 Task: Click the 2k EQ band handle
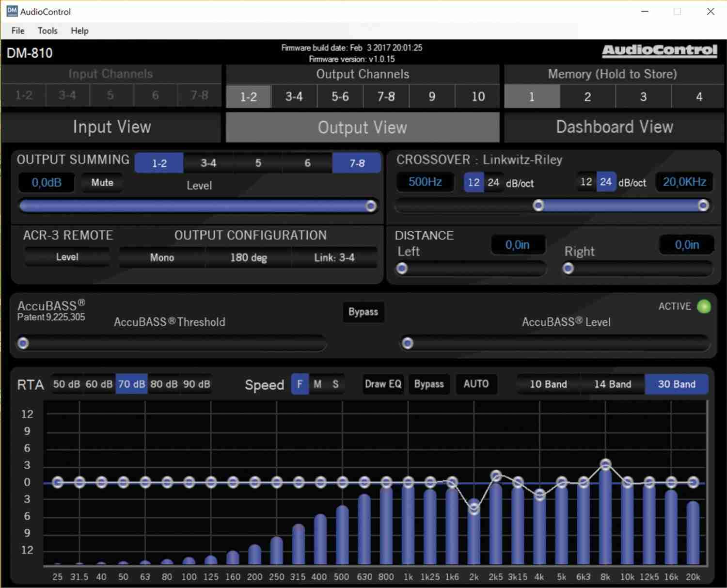pyautogui.click(x=474, y=509)
